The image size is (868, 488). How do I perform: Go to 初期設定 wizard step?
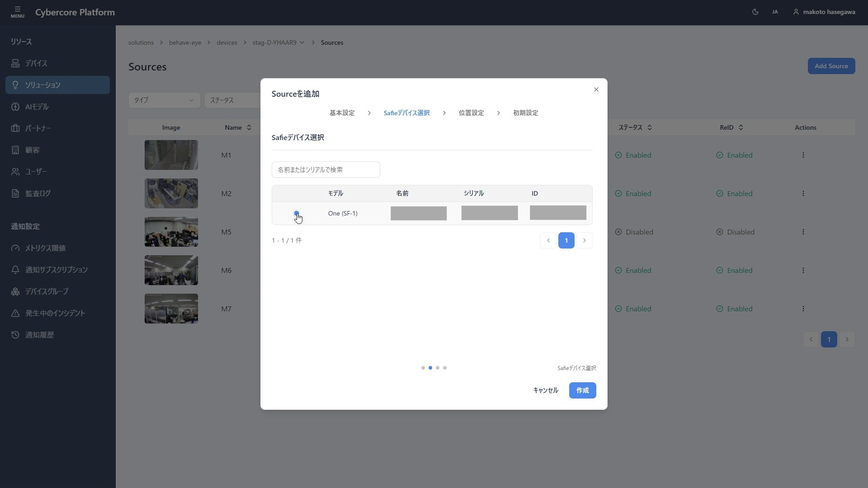coord(525,113)
